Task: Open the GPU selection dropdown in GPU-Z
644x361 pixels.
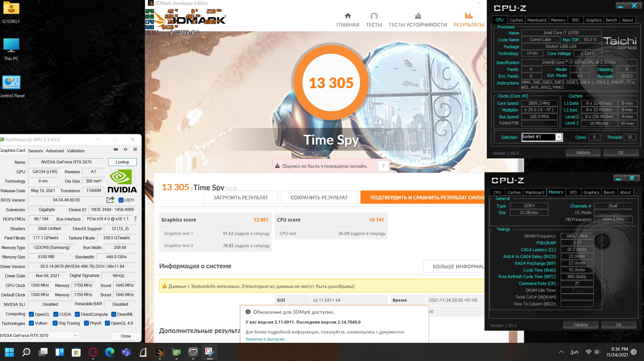Action: tap(75, 335)
